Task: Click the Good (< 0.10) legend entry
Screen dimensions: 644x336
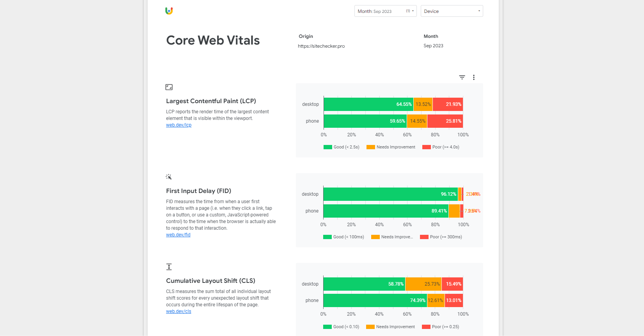Action: (341, 327)
